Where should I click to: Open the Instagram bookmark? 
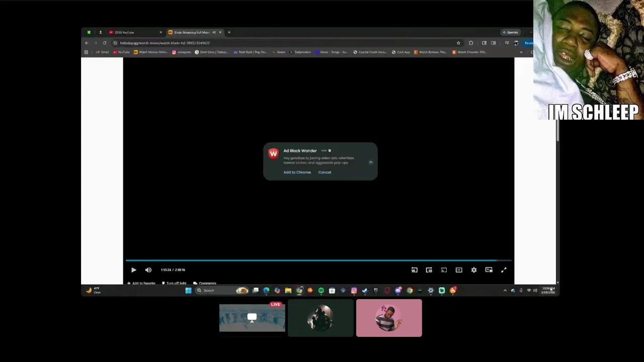click(x=182, y=52)
